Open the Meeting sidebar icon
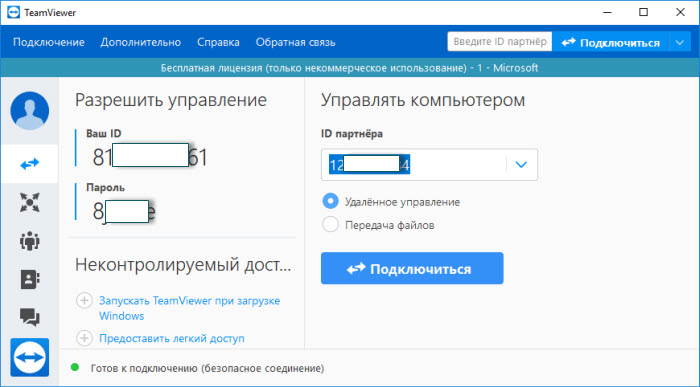 tap(29, 203)
